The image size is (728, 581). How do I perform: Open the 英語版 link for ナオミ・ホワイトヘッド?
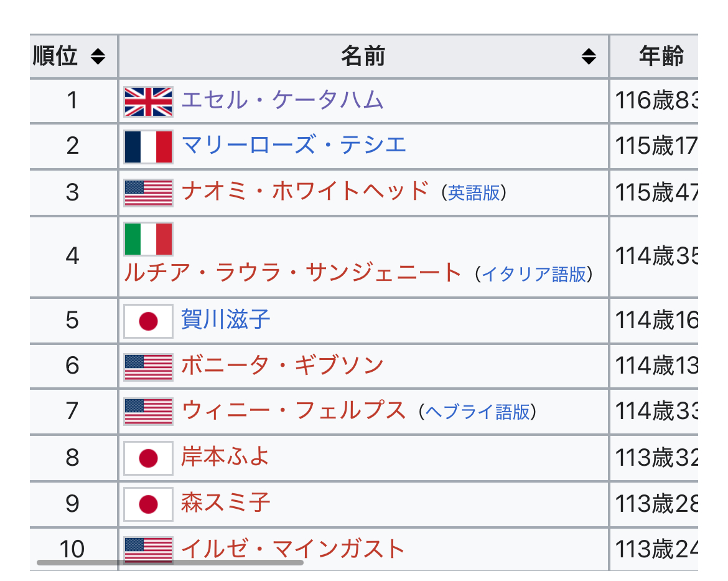pos(474,193)
